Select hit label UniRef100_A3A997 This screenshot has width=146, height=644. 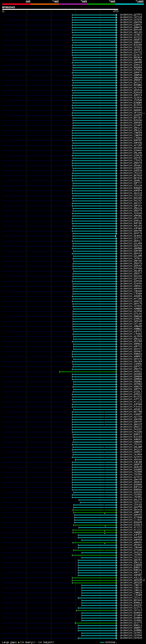click(131, 414)
